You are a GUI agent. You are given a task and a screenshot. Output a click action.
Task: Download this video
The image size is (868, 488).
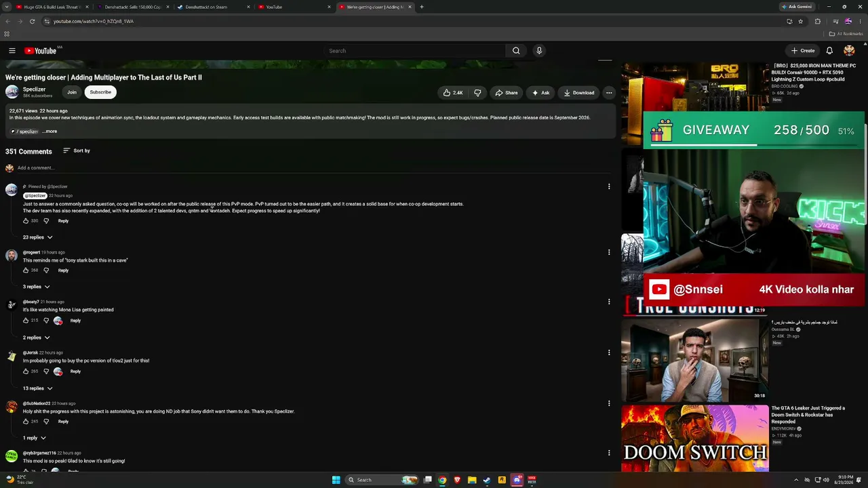579,93
